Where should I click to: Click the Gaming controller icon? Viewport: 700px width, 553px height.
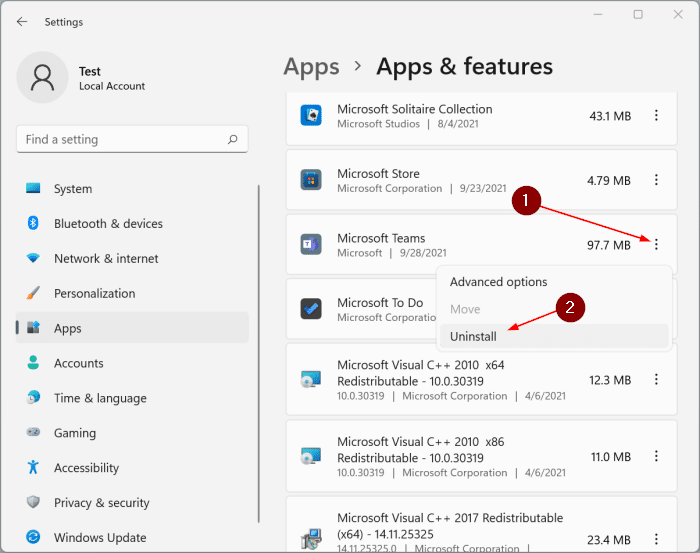[33, 432]
